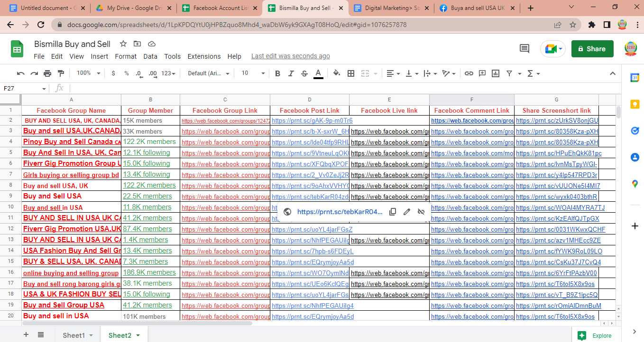Image resolution: width=644 pixels, height=342 pixels.
Task: Select column header C
Action: (x=225, y=99)
